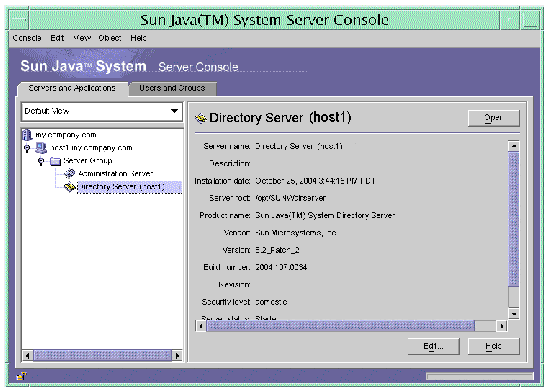549x392 pixels.
Task: Click the Open button
Action: (x=493, y=118)
